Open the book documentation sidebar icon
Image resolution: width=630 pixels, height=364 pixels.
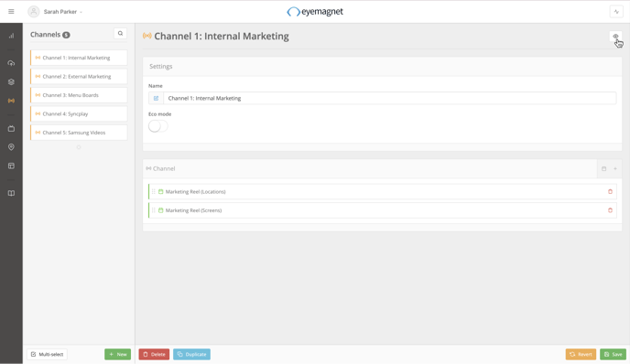[x=11, y=193]
